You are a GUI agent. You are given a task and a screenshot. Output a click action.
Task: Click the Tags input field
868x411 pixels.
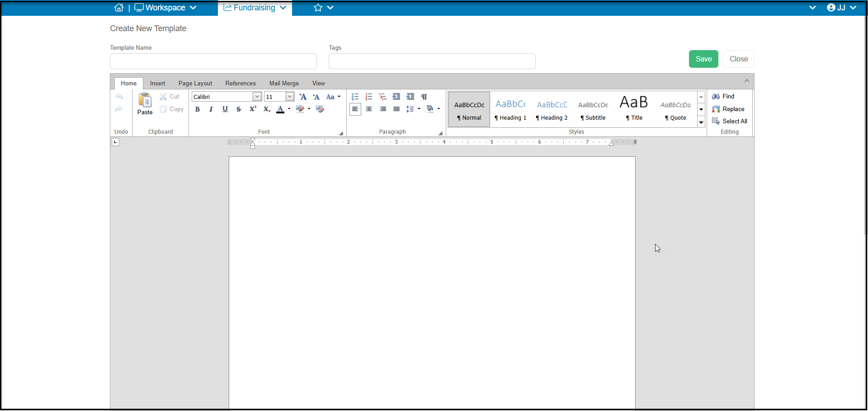[432, 61]
